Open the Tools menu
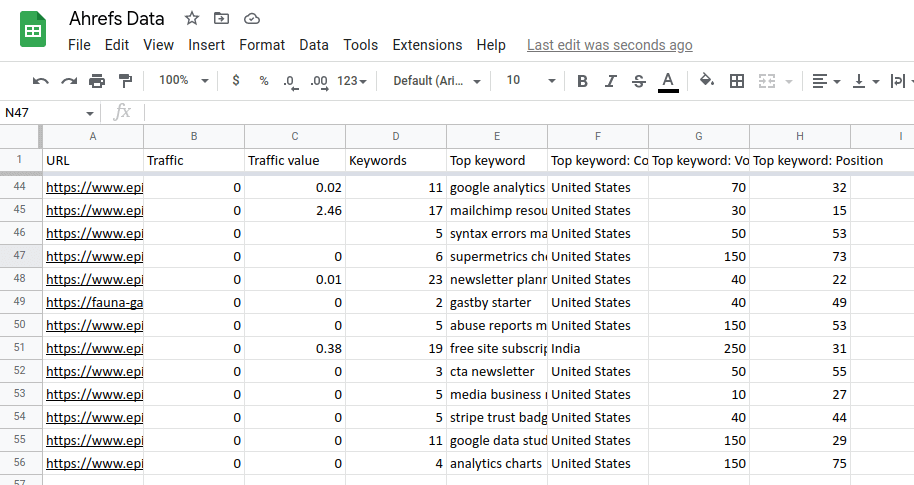914x485 pixels. pos(360,45)
